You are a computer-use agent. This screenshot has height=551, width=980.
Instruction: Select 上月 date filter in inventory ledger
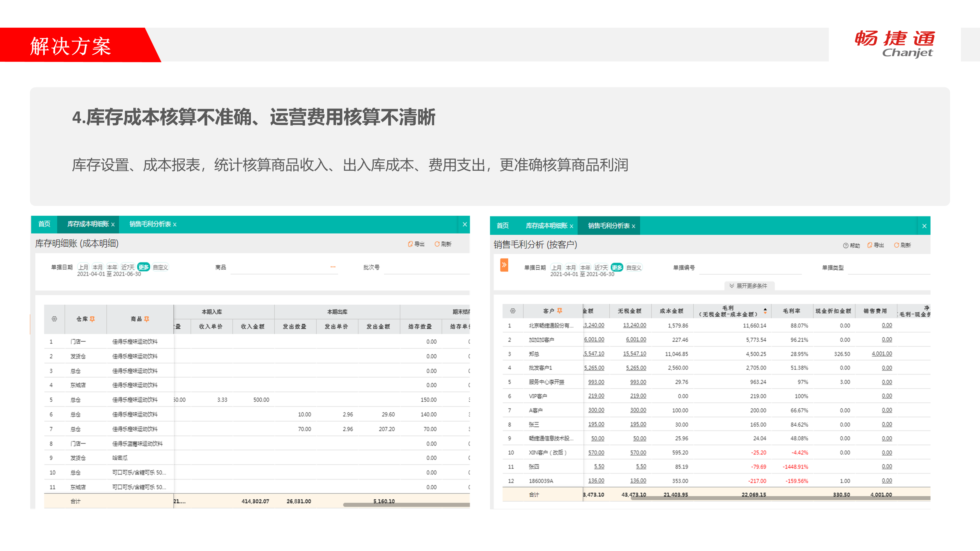[x=83, y=267]
